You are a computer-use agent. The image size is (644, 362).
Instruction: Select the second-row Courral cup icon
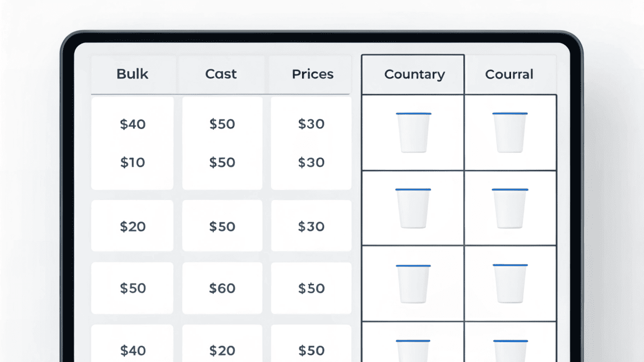pyautogui.click(x=510, y=209)
